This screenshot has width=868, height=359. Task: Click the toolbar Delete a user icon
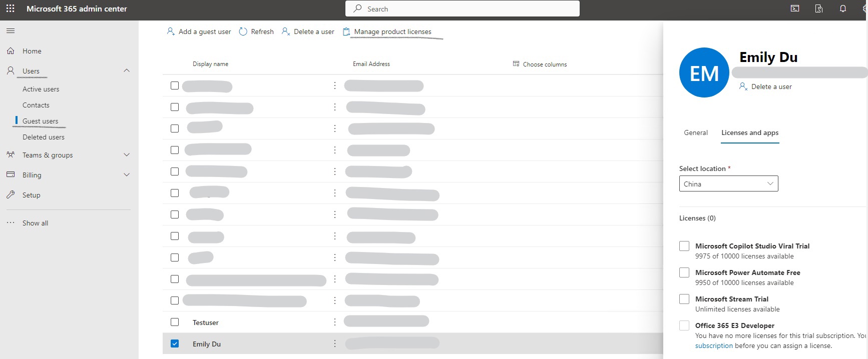[x=286, y=31]
